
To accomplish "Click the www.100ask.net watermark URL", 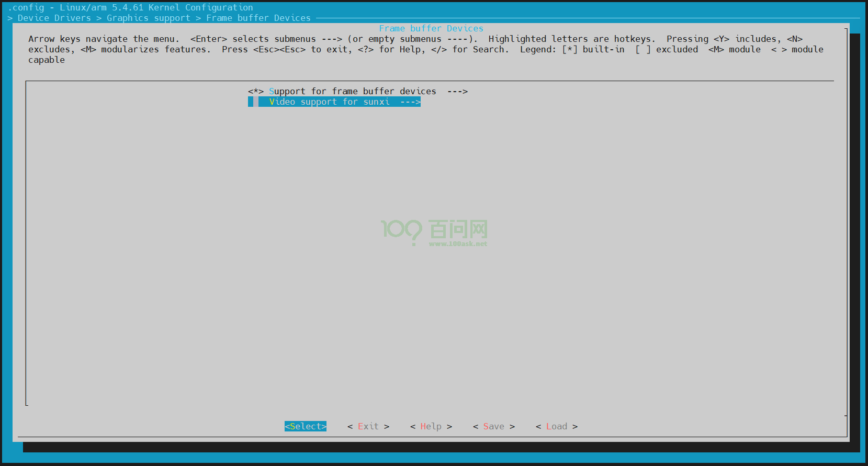I will [x=458, y=243].
